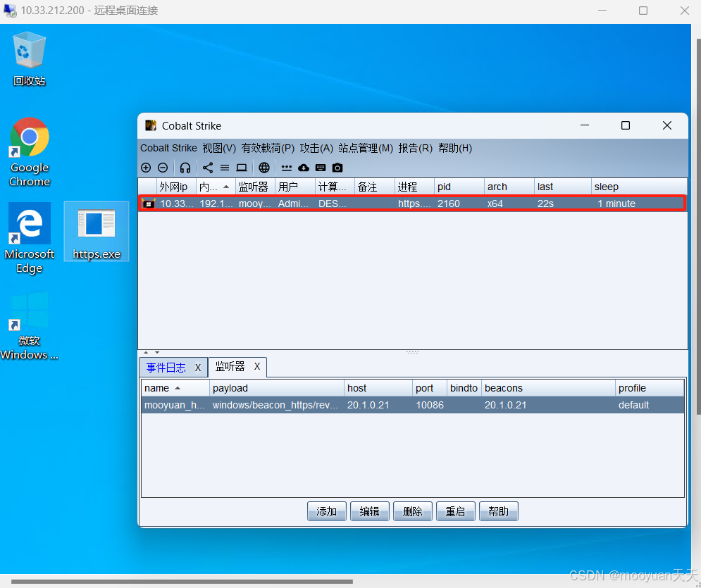Open listeners via the headphones icon
Screen dimensions: 701x588
185,168
